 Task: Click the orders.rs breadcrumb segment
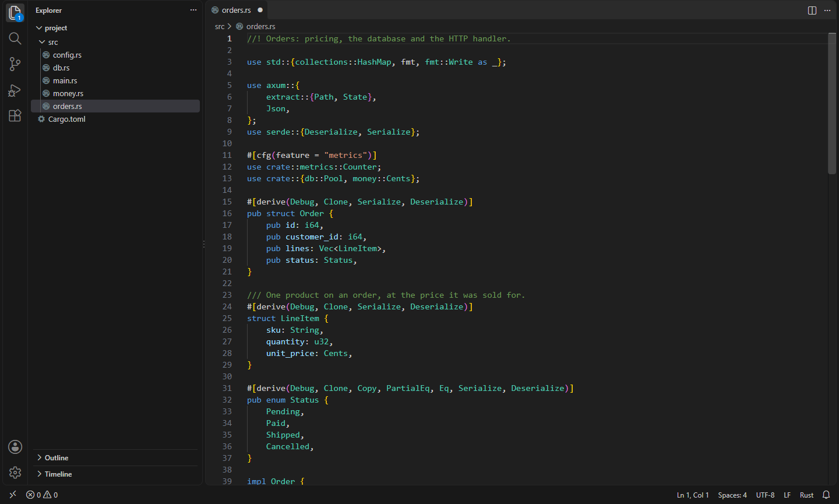[256, 26]
